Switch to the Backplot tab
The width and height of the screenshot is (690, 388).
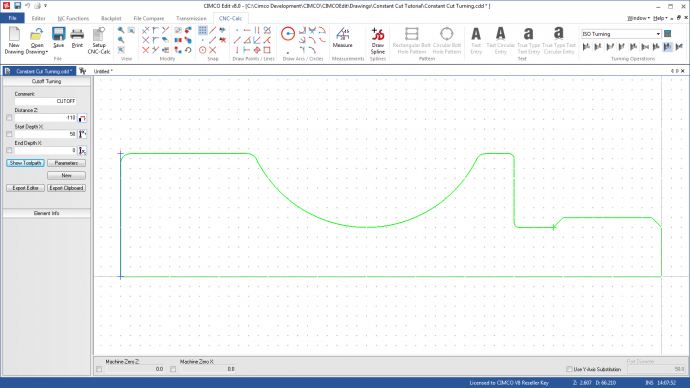[x=111, y=18]
